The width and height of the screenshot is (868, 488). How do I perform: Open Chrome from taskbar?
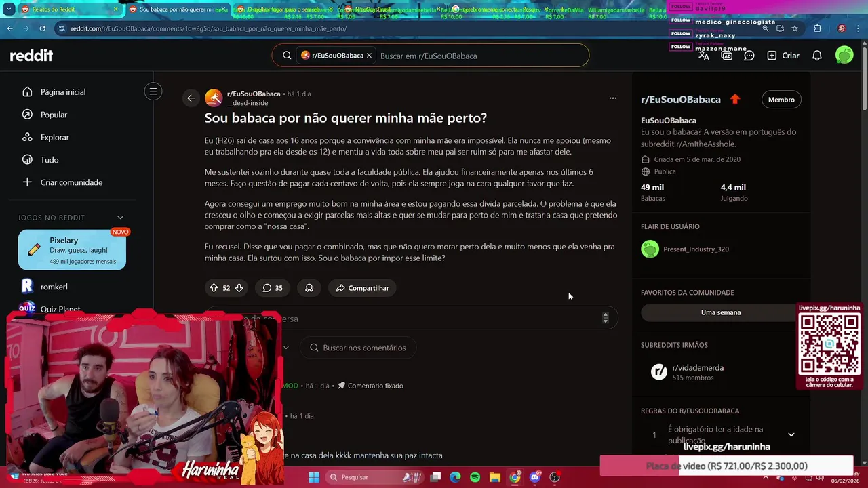click(x=515, y=477)
